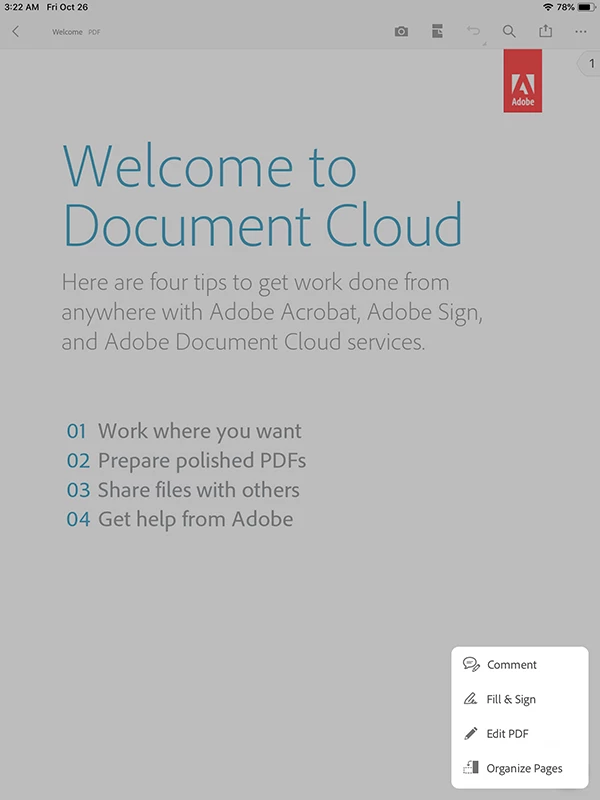Tap the 'Get help from Adobe' line
Screen dimensions: 600x800
pyautogui.click(x=180, y=519)
